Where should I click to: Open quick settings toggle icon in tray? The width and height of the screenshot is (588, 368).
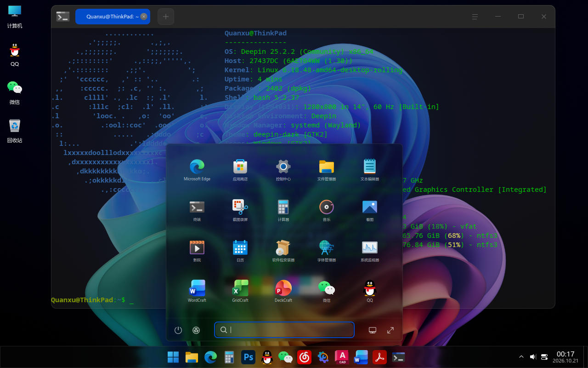[x=545, y=356]
